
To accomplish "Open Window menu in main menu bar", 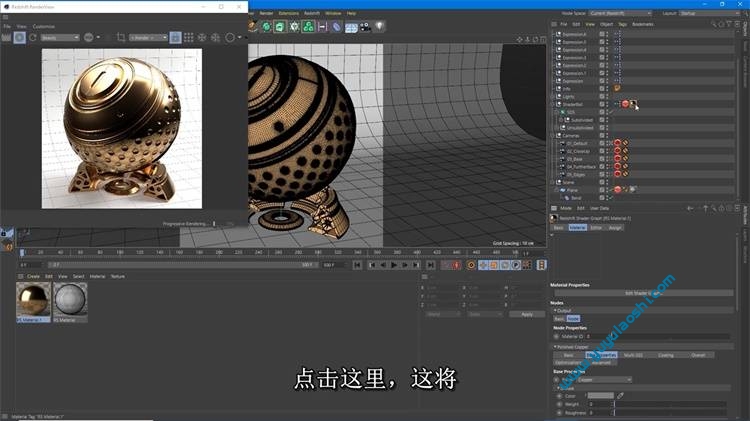I will (333, 13).
